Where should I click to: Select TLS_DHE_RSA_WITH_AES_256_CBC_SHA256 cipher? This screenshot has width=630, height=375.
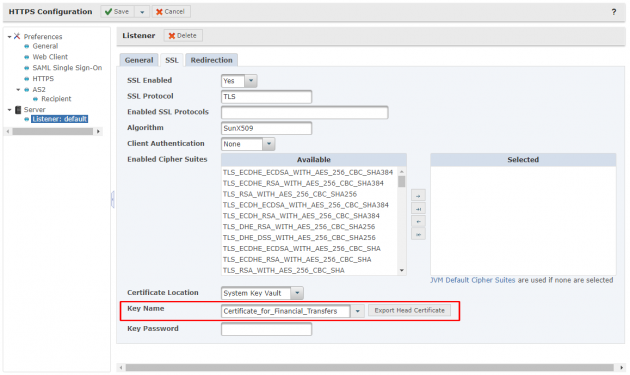[x=299, y=227]
